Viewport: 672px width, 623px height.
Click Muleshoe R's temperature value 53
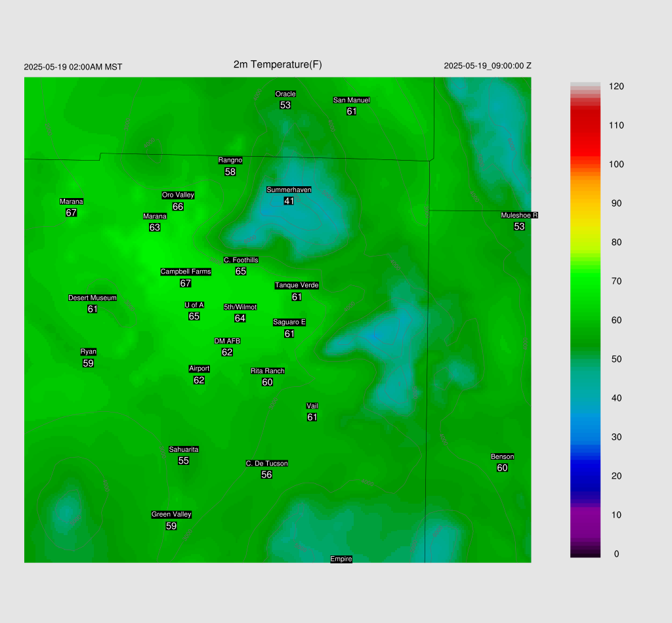pyautogui.click(x=519, y=226)
